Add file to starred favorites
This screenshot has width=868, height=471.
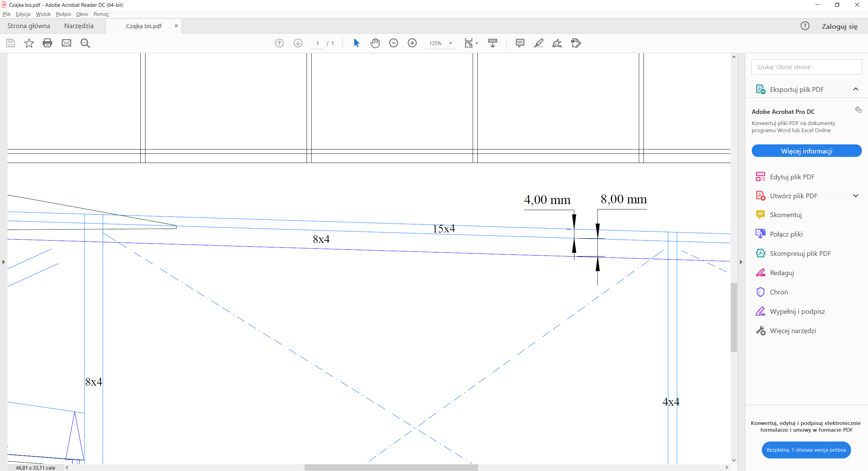[29, 43]
